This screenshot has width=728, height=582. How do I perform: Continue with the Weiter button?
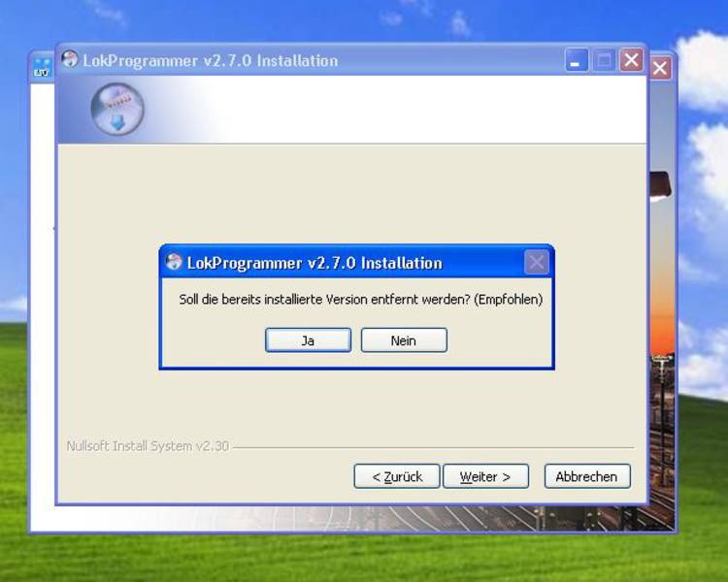tap(485, 476)
